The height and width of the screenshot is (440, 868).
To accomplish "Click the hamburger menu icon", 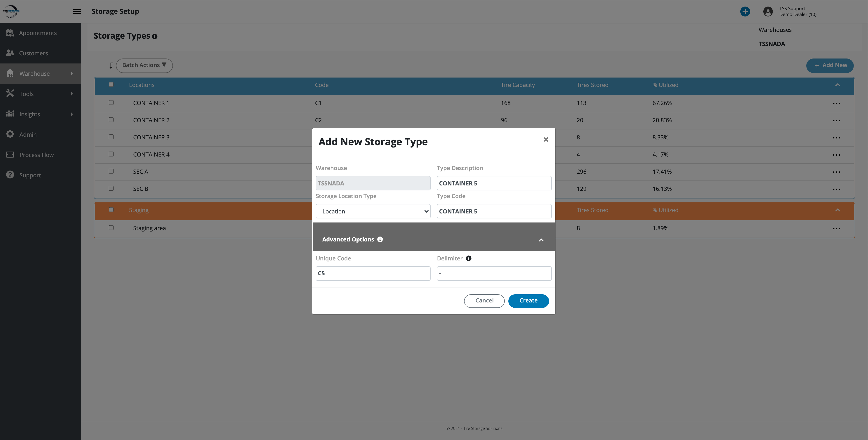I will point(77,12).
